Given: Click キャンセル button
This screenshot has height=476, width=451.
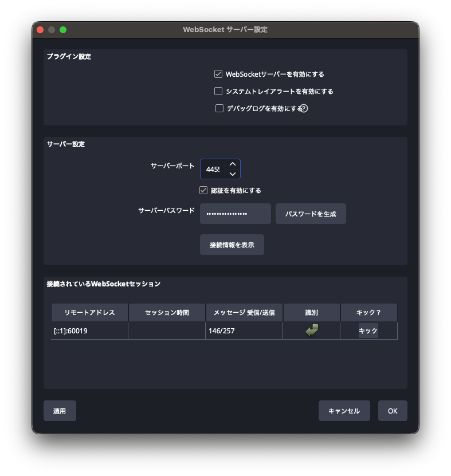Looking at the screenshot, I should [344, 411].
